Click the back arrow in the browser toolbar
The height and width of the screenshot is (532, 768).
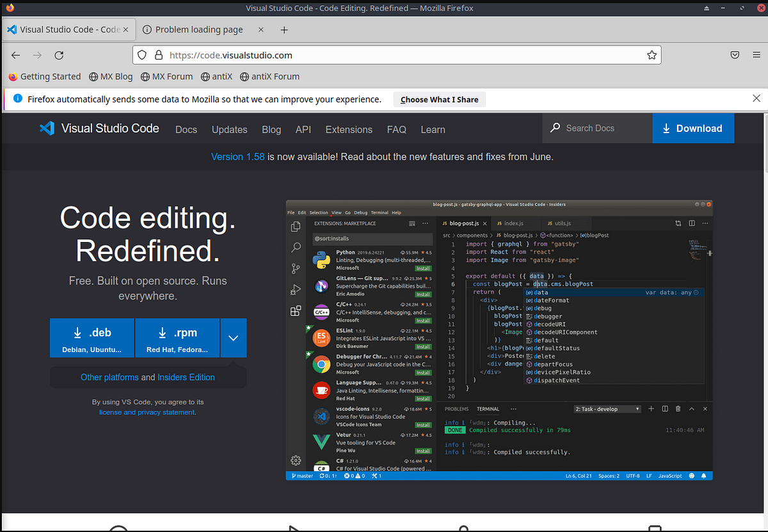15,55
